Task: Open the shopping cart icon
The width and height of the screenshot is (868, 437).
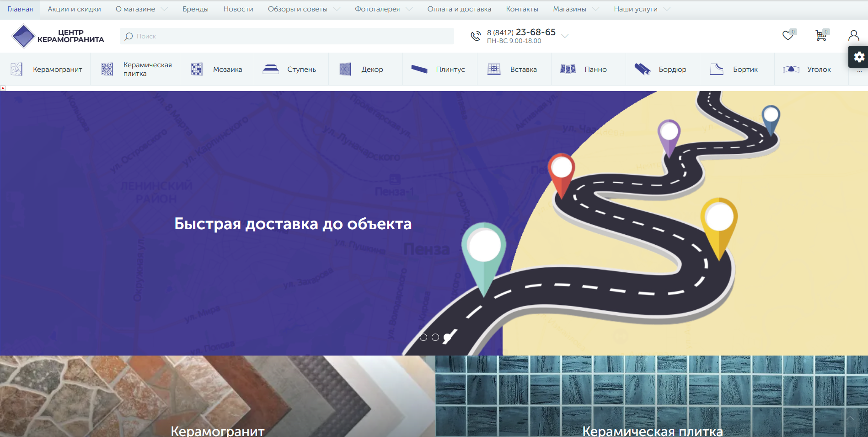Action: click(821, 35)
